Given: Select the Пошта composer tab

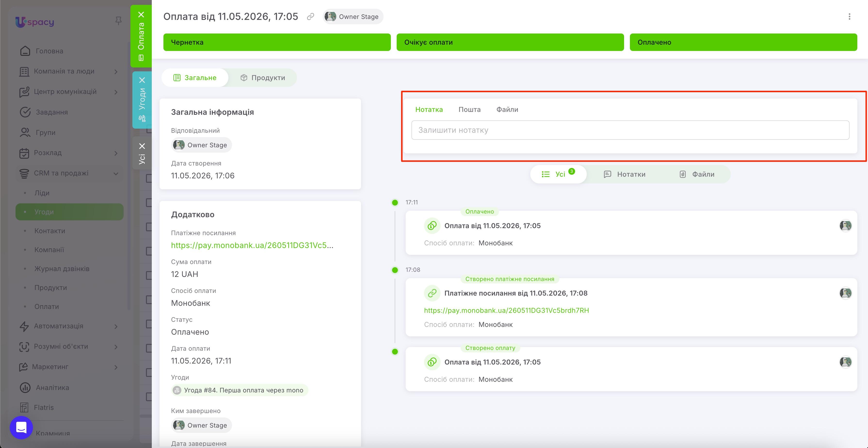Looking at the screenshot, I should coord(469,109).
